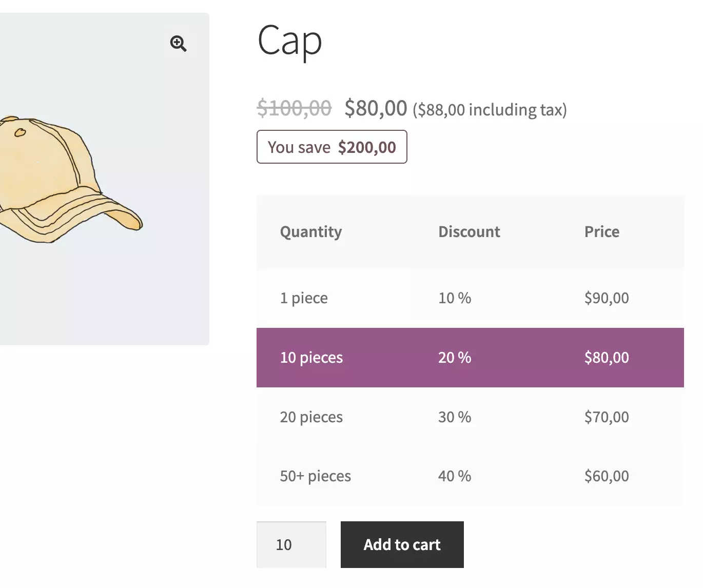Click the $60,00 price cell
703x588 pixels.
(x=607, y=476)
